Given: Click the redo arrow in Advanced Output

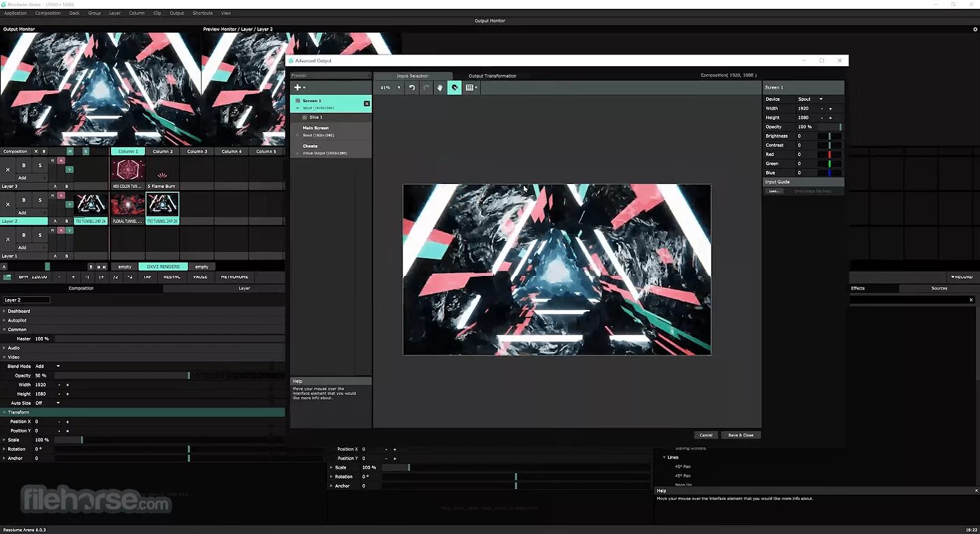Looking at the screenshot, I should coord(426,88).
